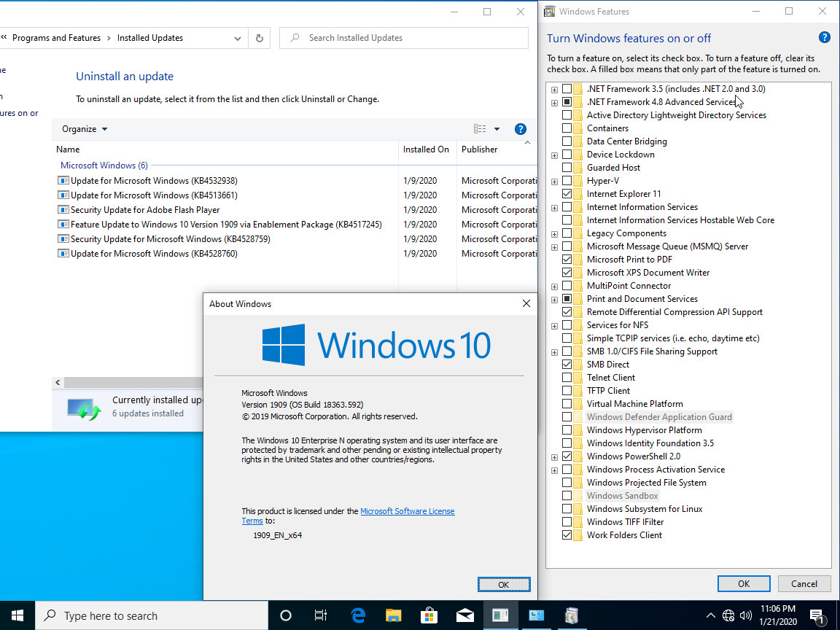Image resolution: width=840 pixels, height=630 pixels.
Task: Click the horizontal scrollbar left arrow
Action: pos(58,383)
